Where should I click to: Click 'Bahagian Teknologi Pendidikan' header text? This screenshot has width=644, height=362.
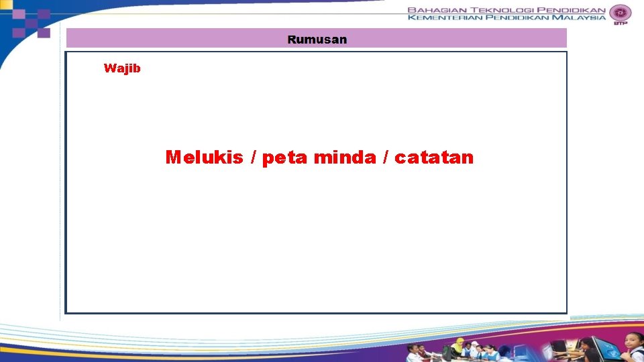[506, 10]
